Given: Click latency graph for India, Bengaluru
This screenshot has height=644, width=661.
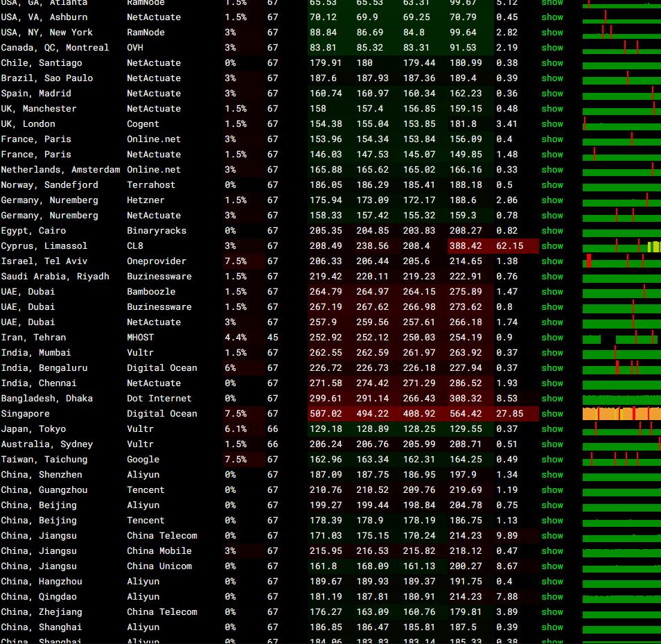Looking at the screenshot, I should point(622,368).
